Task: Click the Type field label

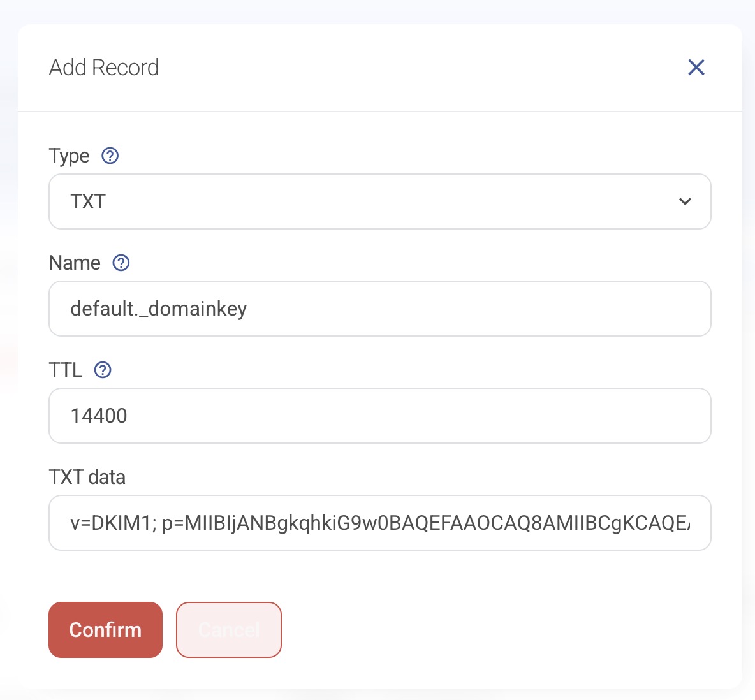Action: (x=70, y=156)
